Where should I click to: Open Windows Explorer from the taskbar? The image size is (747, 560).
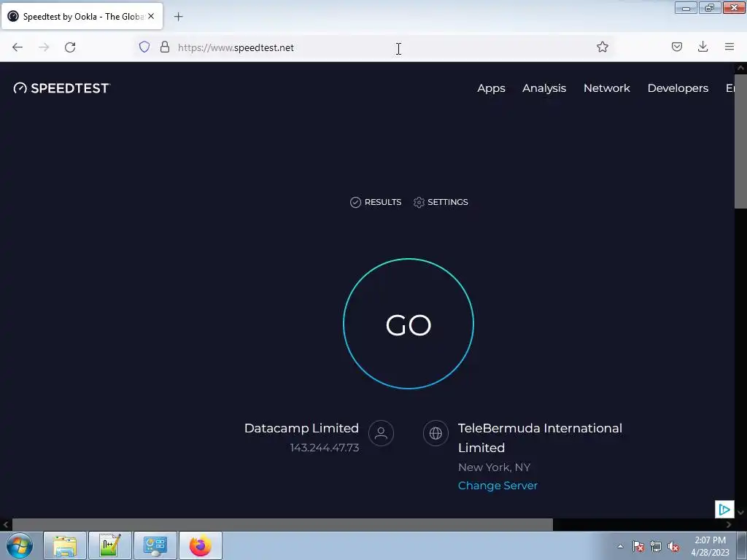(x=65, y=545)
